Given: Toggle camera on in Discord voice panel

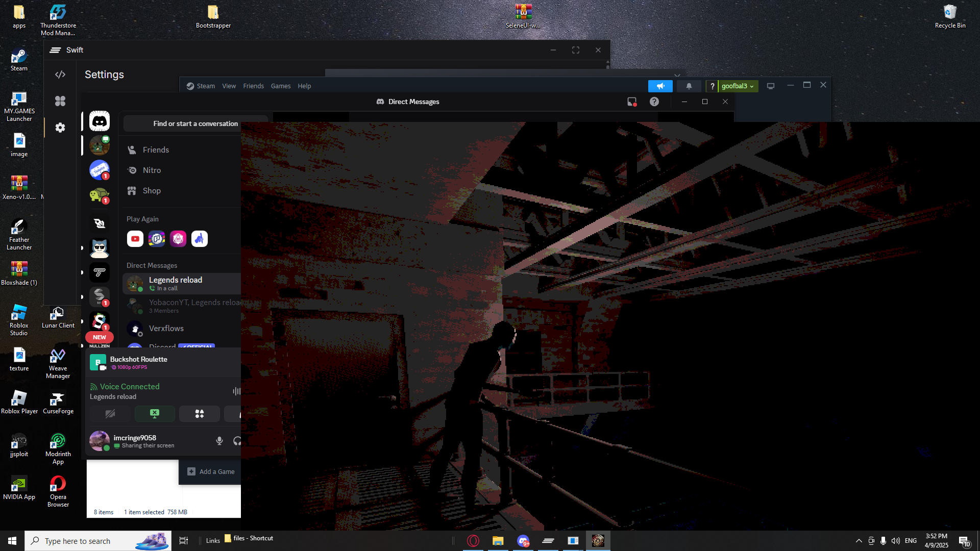Looking at the screenshot, I should coord(110,414).
